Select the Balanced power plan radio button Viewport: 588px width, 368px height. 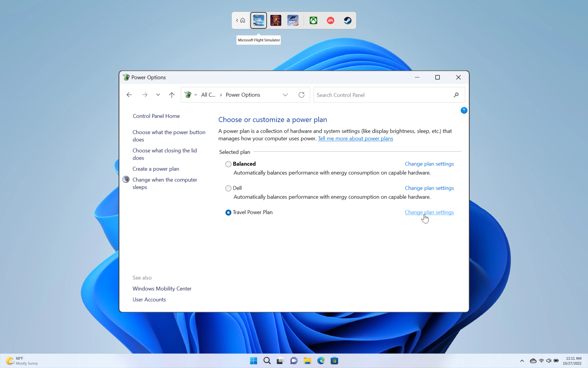228,164
